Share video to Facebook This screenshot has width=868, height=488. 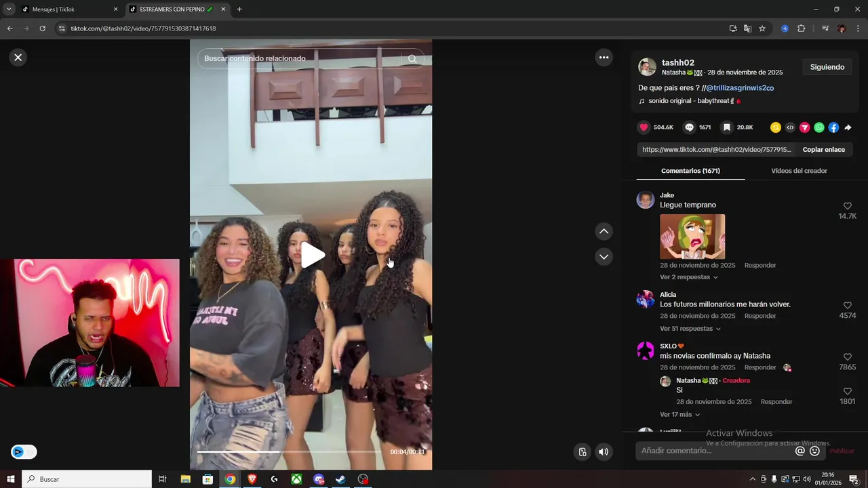(x=833, y=127)
